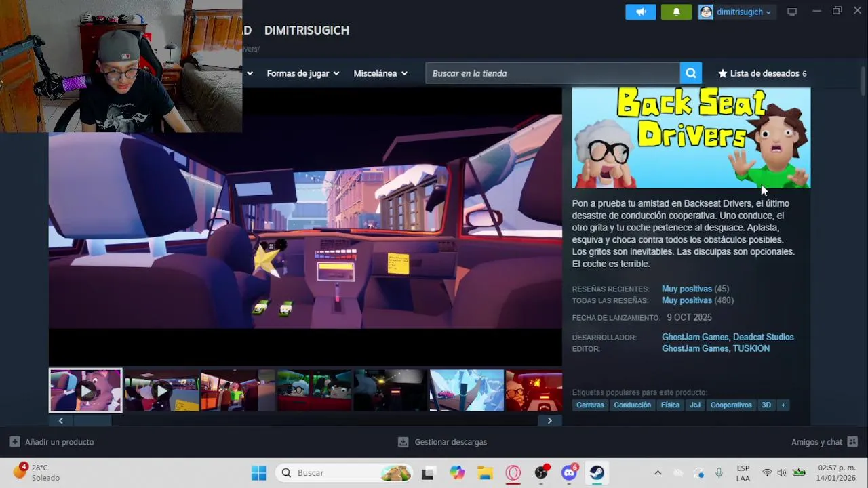Open the ESP LAA language indicator

pos(743,473)
